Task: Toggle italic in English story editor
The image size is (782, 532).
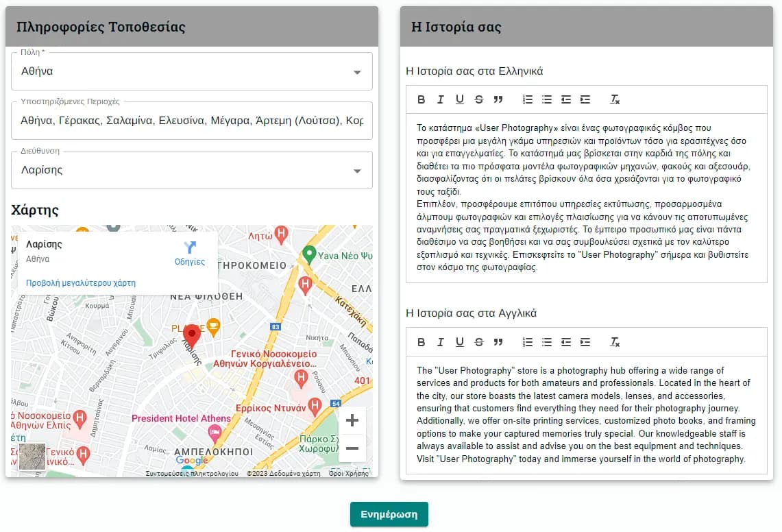Action: 440,342
